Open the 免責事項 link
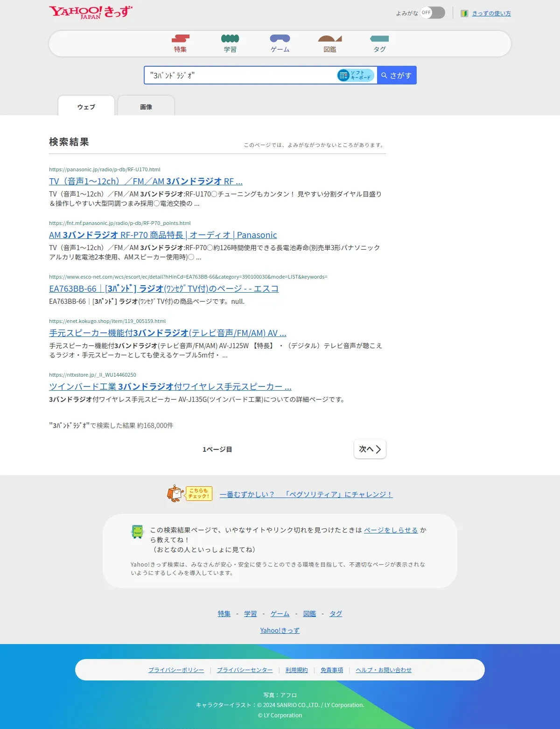 point(332,670)
